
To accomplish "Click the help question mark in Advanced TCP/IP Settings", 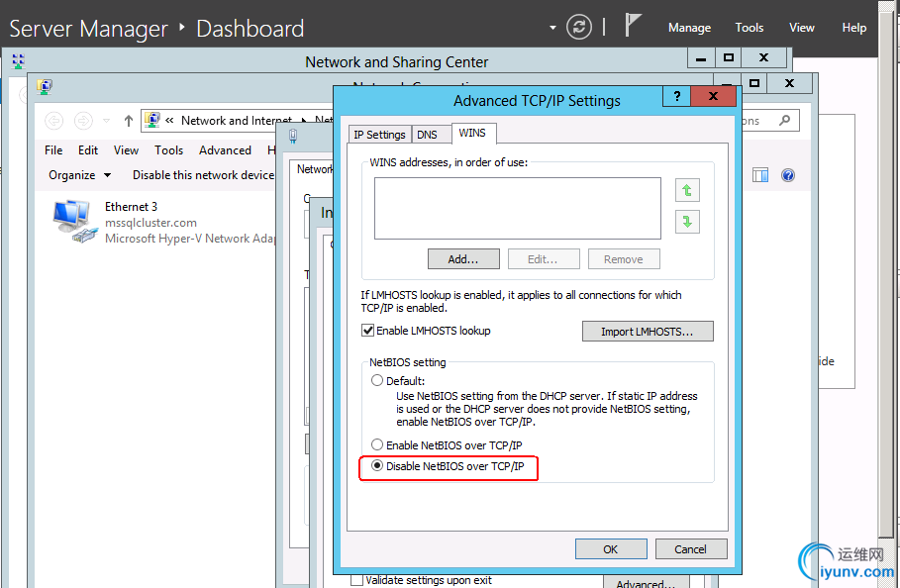I will (x=676, y=96).
